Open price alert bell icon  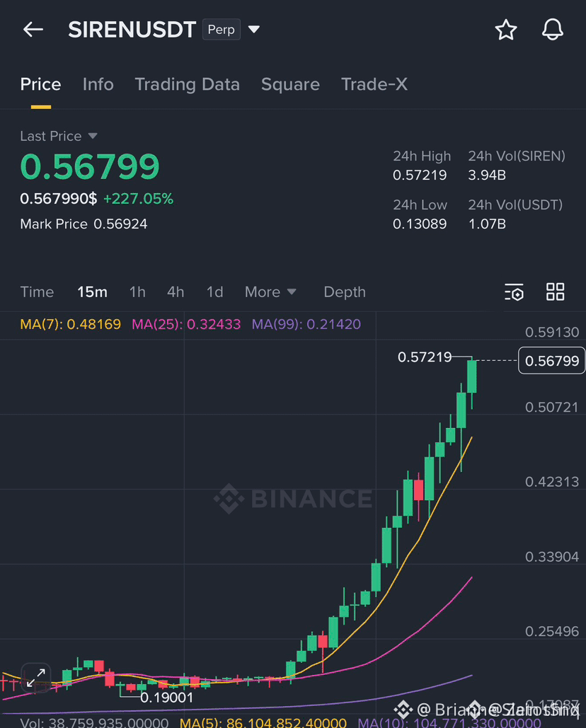click(x=553, y=29)
